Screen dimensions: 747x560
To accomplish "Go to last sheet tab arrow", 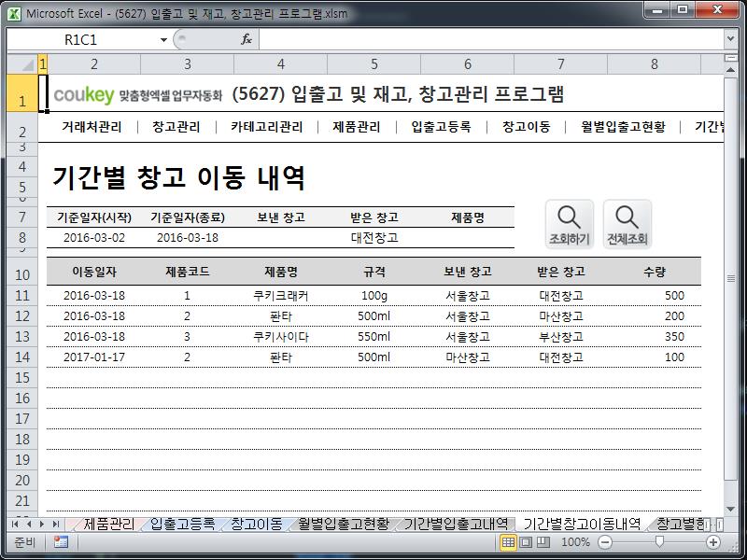I will coord(56,525).
